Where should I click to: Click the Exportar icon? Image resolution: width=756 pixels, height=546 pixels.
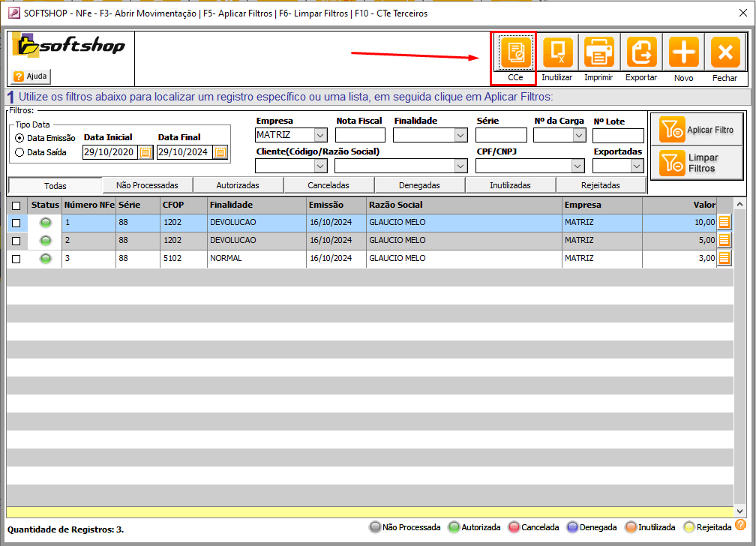pos(641,52)
